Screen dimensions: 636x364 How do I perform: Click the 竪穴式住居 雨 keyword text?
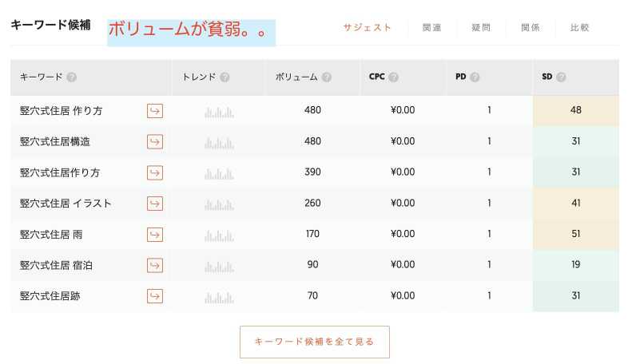pyautogui.click(x=50, y=235)
